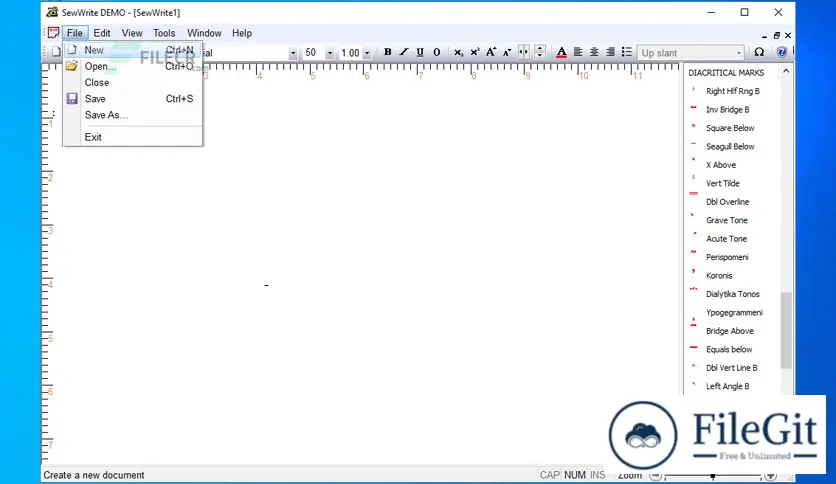
Task: Click into the 1.00 spacing field
Action: coord(351,53)
